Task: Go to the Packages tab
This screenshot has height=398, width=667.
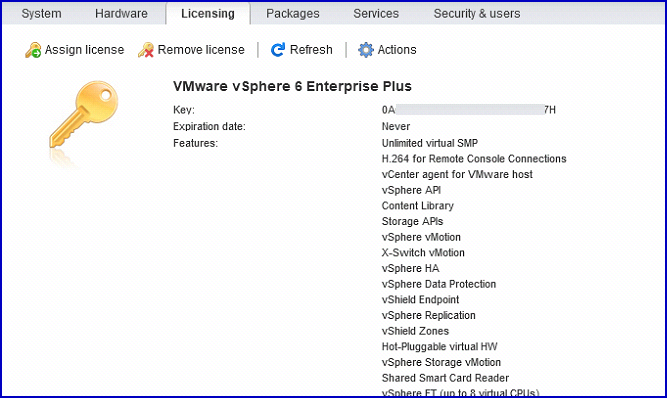Action: (x=293, y=14)
